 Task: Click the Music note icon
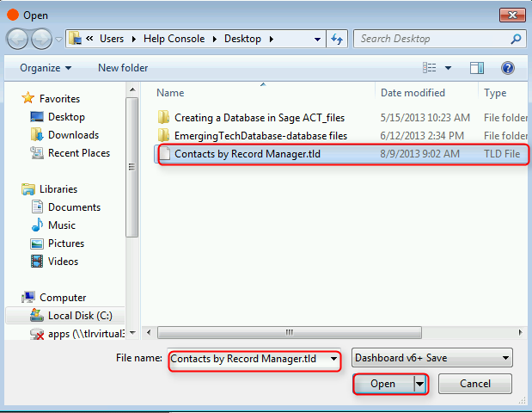37,225
